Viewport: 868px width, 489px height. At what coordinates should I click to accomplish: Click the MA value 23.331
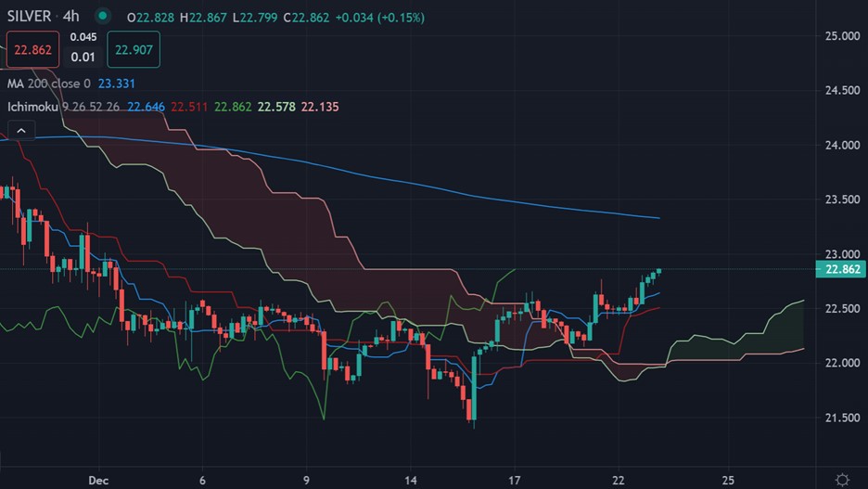[116, 84]
